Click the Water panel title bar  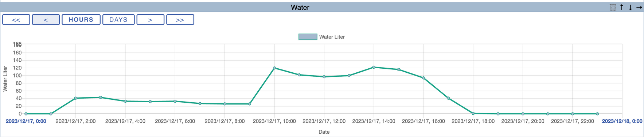(300, 7)
